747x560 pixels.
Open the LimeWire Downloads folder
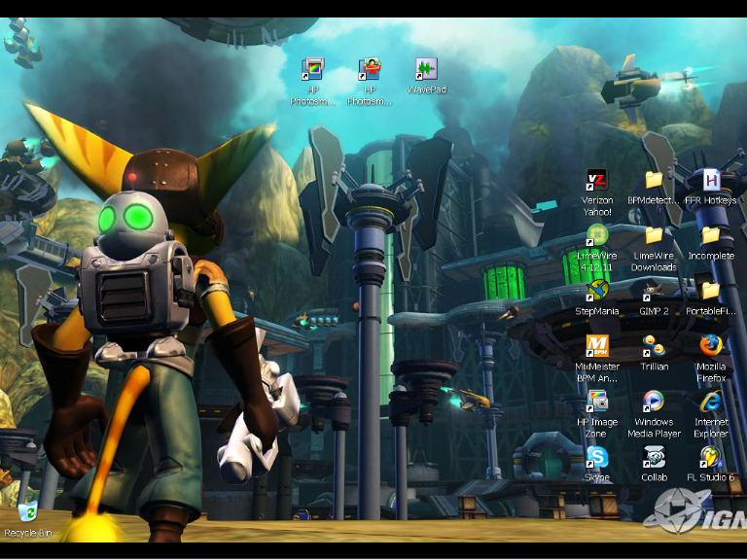654,236
